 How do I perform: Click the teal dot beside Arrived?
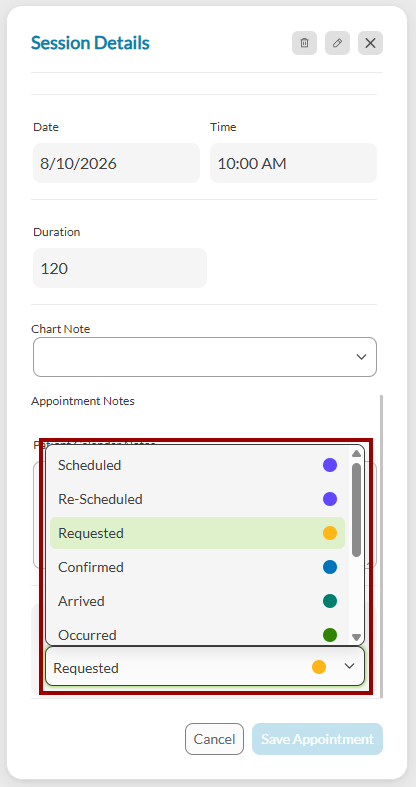point(330,601)
